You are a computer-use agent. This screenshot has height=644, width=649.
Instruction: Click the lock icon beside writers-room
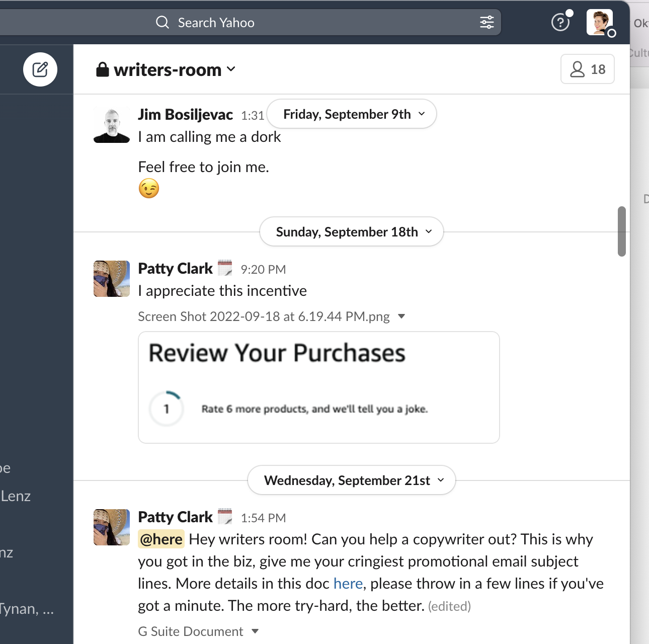click(x=103, y=69)
